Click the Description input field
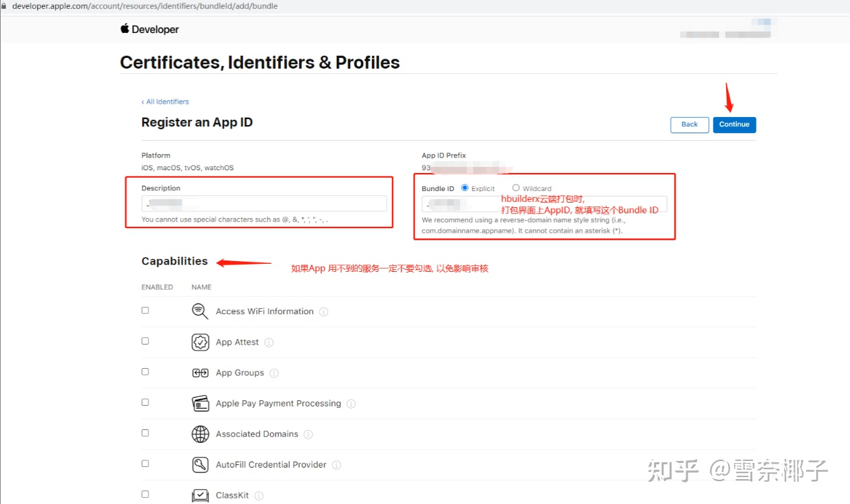 click(264, 203)
